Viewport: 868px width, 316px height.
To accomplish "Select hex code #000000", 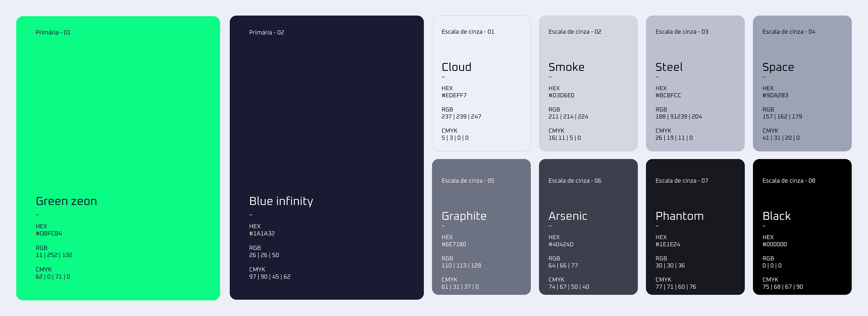I will tap(775, 244).
